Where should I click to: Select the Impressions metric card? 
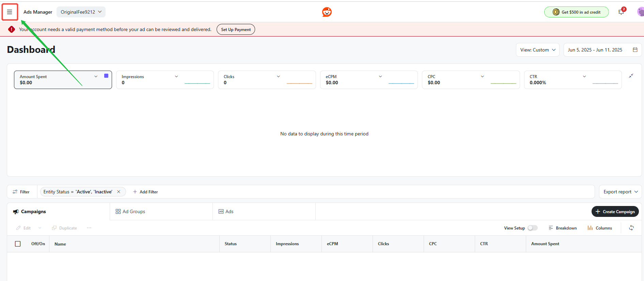point(165,80)
